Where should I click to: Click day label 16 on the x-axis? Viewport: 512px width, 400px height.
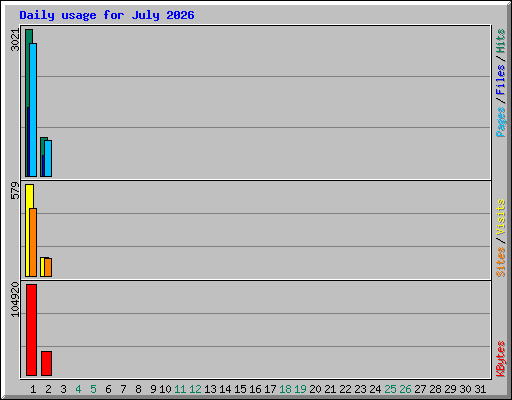(255, 389)
